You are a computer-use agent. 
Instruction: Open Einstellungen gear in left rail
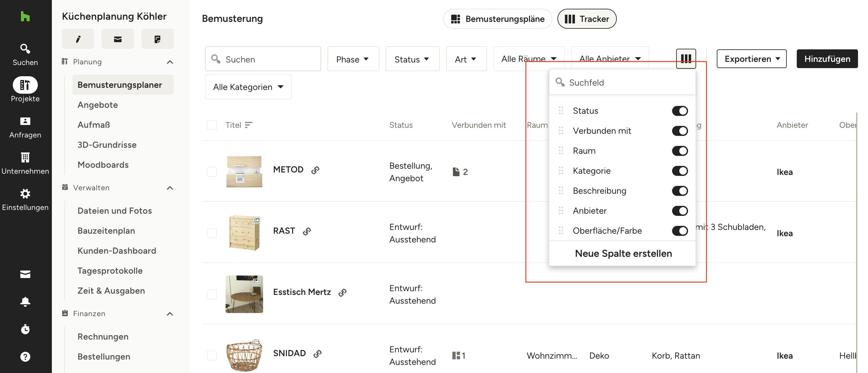click(x=25, y=200)
